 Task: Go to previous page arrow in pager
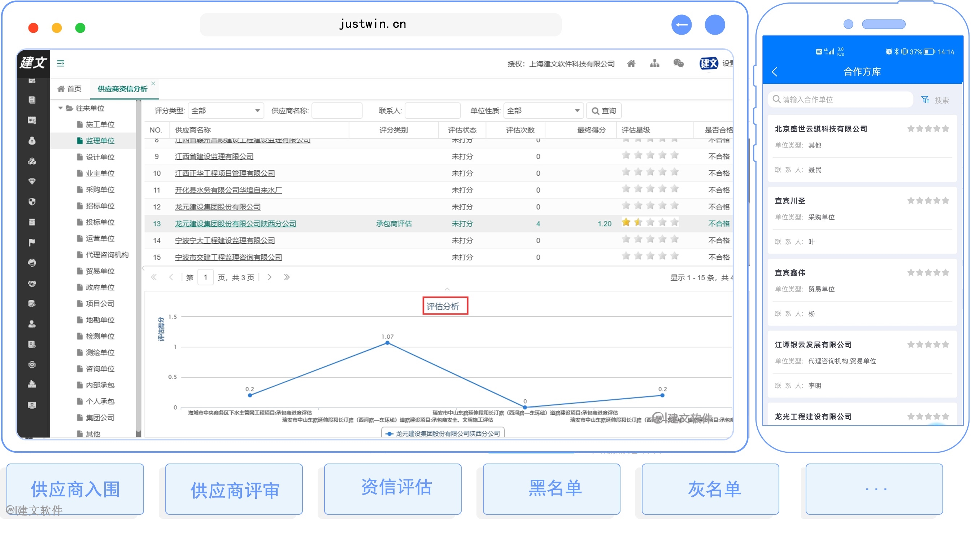[x=171, y=277]
